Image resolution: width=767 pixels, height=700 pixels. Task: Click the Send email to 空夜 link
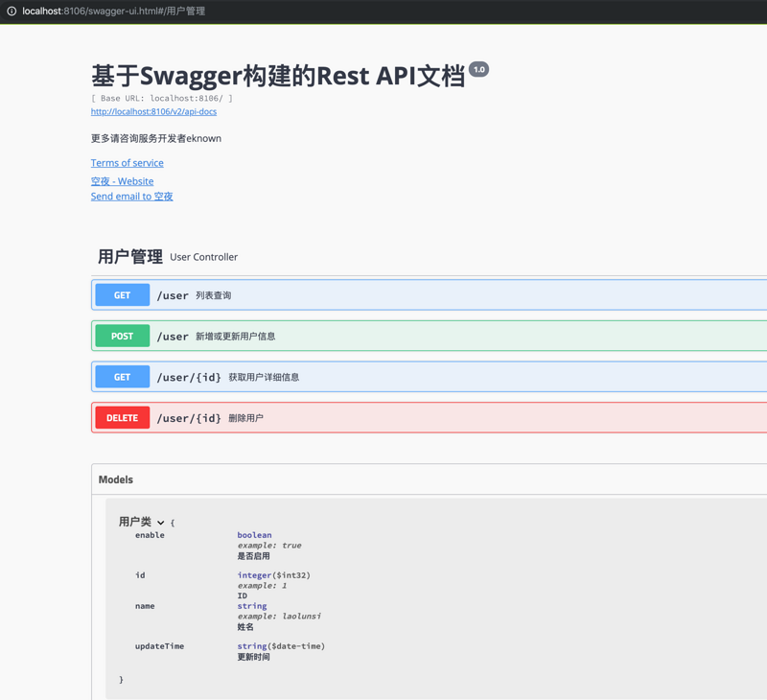(131, 196)
